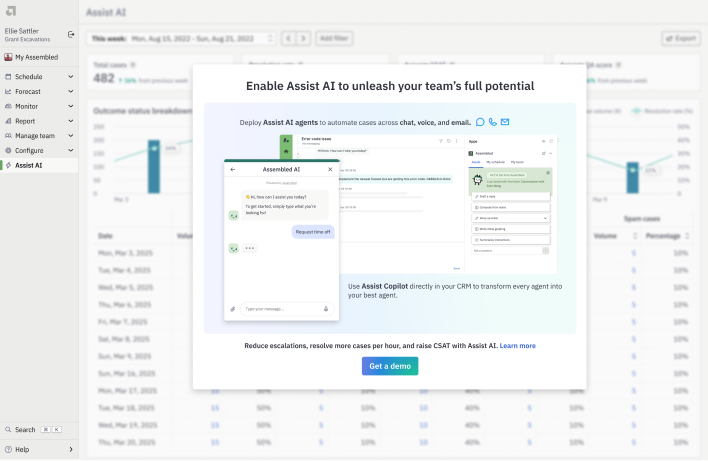The width and height of the screenshot is (708, 461).
Task: Click the chat bubble channel icon
Action: tap(480, 122)
